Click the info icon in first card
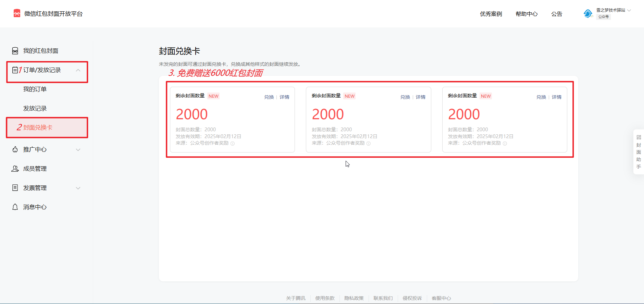 point(233,144)
